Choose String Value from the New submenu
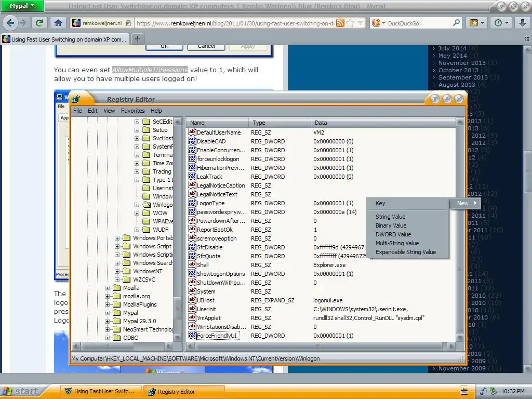Image resolution: width=532 pixels, height=399 pixels. 390,217
